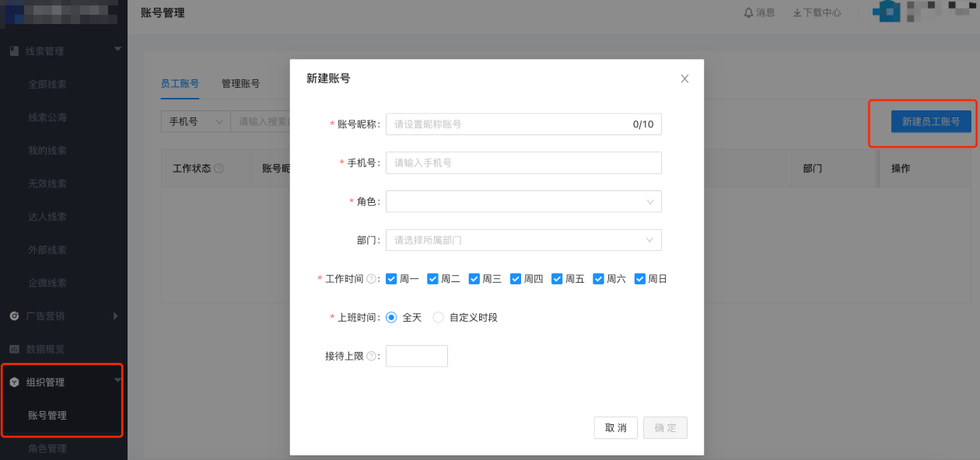The image size is (980, 460).
Task: Open the 消息 notification bell icon
Action: (747, 12)
